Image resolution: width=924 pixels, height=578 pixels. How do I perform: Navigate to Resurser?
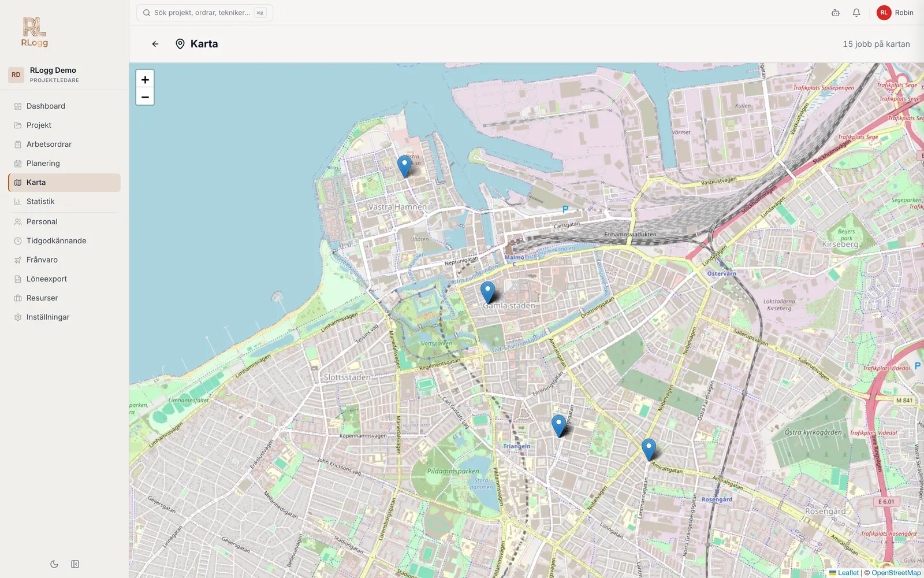[64, 298]
